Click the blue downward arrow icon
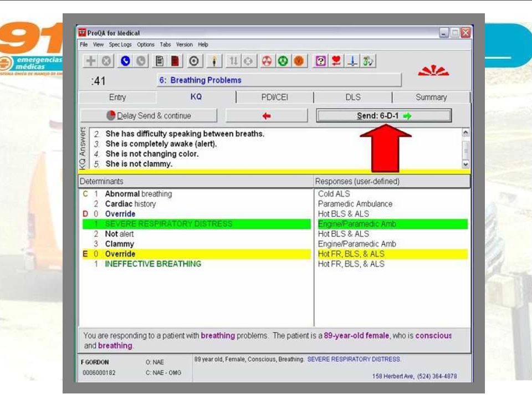Image resolution: width=532 pixels, height=399 pixels. pyautogui.click(x=352, y=61)
